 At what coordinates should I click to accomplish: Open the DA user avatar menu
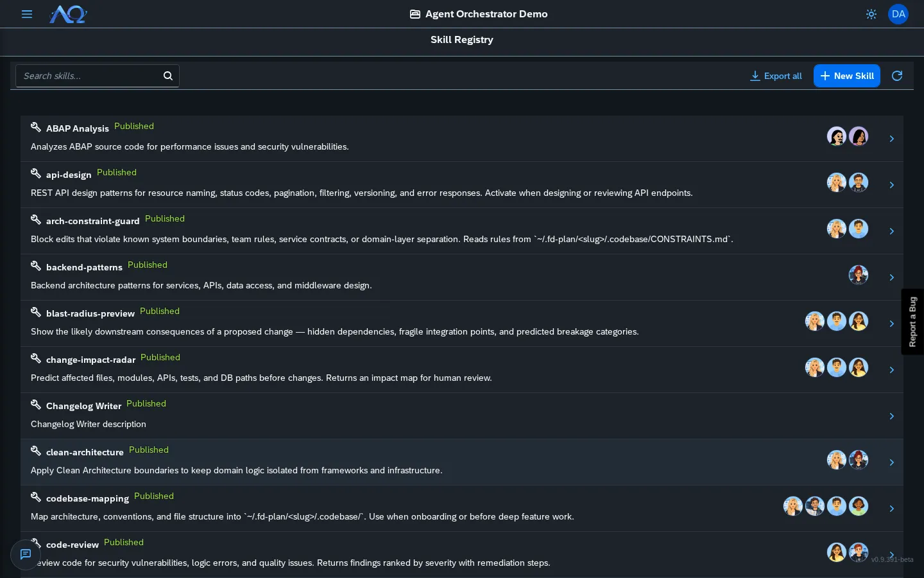coord(898,14)
